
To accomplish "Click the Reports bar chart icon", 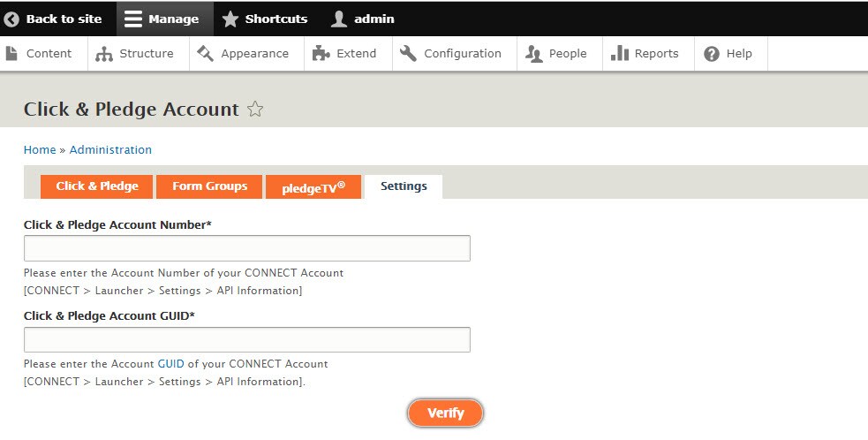I will (620, 53).
